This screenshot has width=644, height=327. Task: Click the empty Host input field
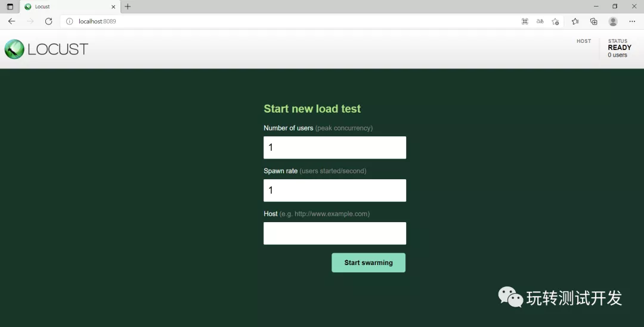pyautogui.click(x=335, y=233)
